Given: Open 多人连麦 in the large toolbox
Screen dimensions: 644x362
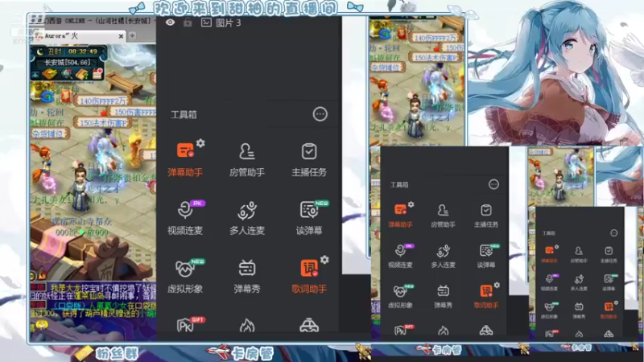Looking at the screenshot, I should [x=247, y=217].
